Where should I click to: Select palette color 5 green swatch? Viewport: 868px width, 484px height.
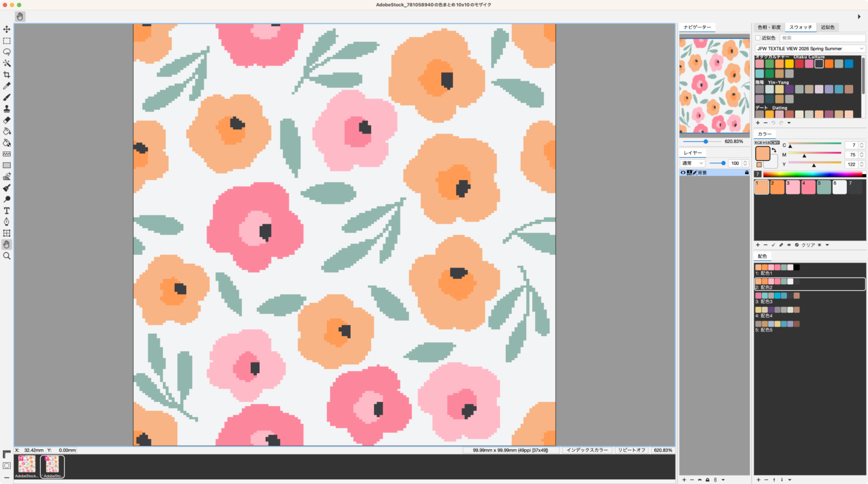(x=824, y=187)
